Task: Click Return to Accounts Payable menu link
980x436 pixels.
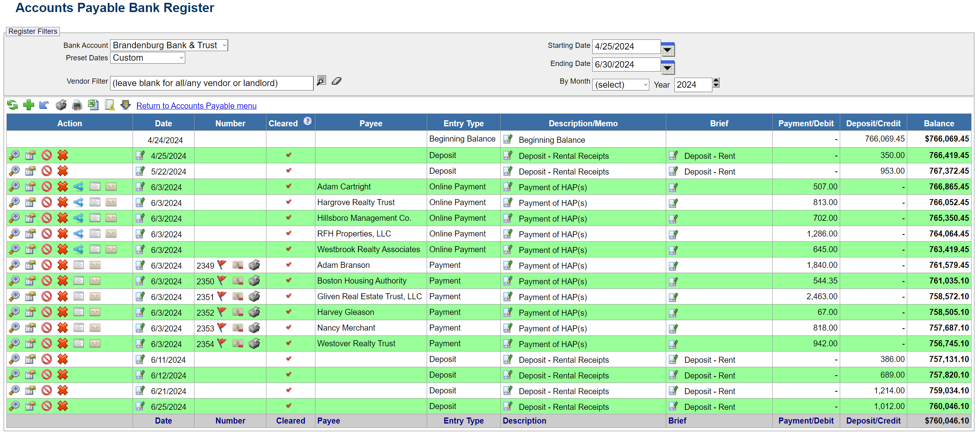Action: (x=196, y=106)
